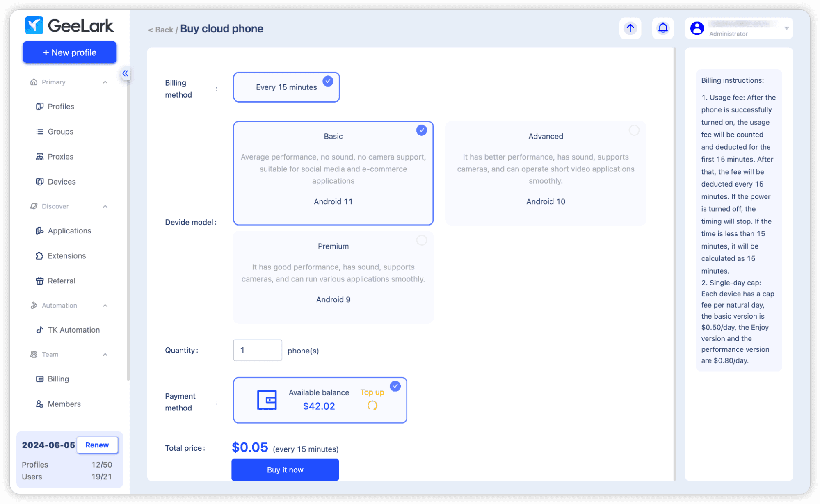820x504 pixels.
Task: Click the Proxies sidebar icon
Action: point(40,157)
